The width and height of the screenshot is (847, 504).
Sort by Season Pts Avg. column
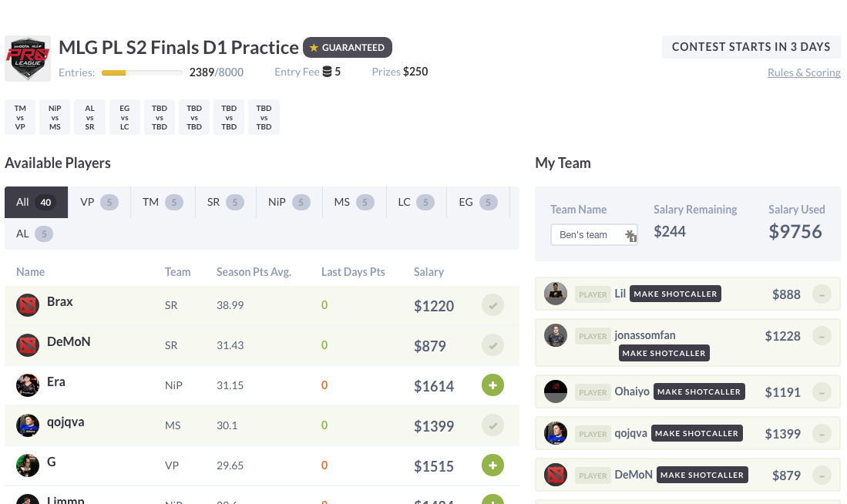[x=254, y=272]
